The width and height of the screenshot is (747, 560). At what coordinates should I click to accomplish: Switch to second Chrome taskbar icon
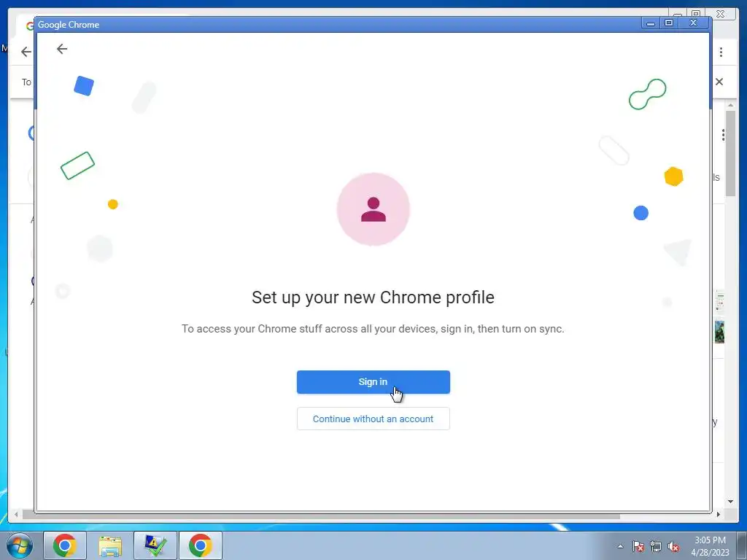tap(201, 545)
